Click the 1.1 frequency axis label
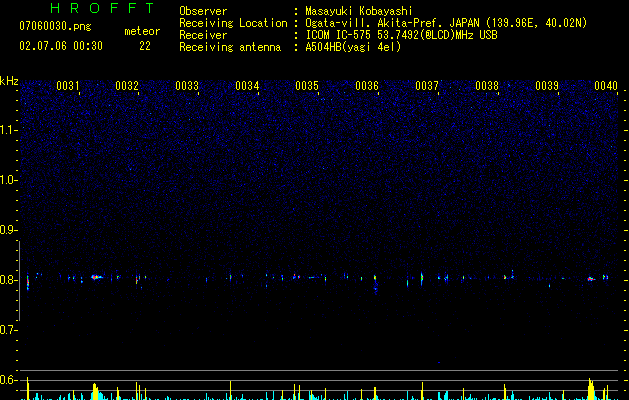The height and width of the screenshot is (400, 629). click(8, 130)
